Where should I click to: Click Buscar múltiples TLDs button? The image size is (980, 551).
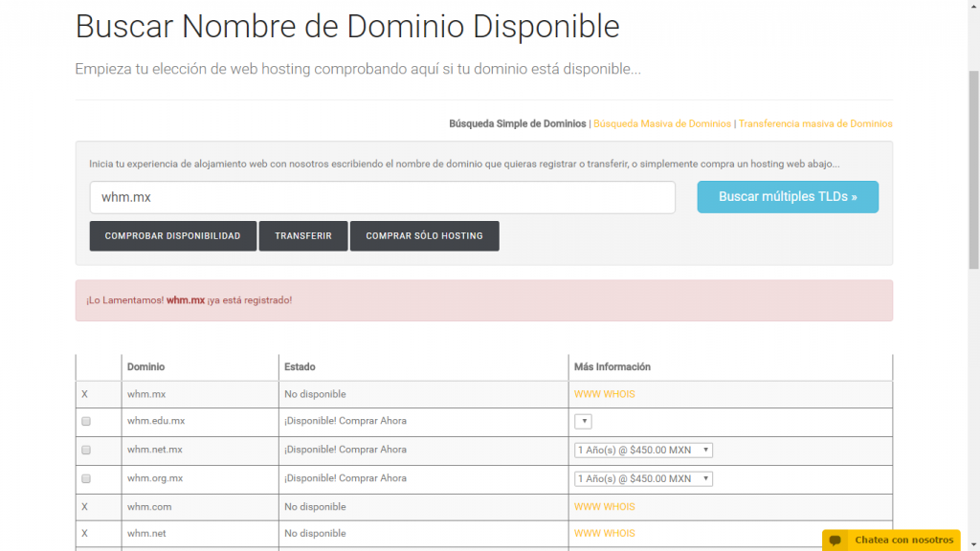click(x=787, y=197)
